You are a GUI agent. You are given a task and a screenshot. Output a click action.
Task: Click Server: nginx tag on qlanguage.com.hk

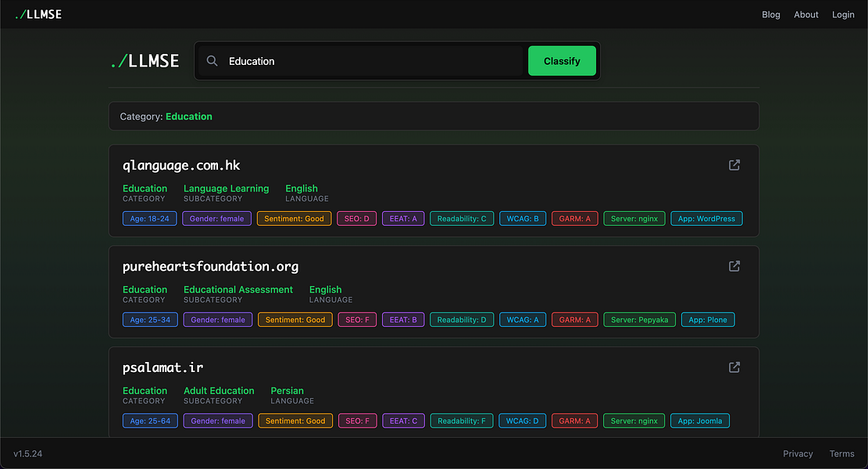pos(634,219)
